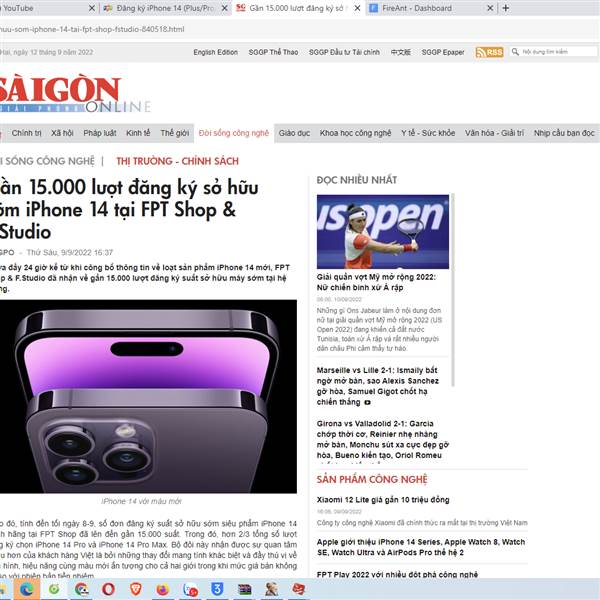This screenshot has width=600, height=600.
Task: Open Firefox from the taskbar
Action: pos(163,589)
